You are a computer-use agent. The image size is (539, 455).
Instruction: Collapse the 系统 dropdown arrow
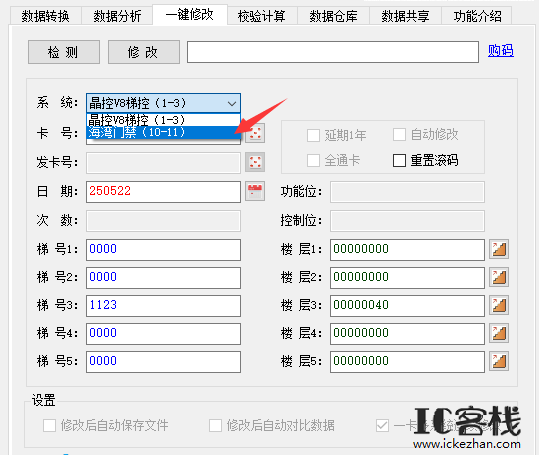[x=232, y=103]
